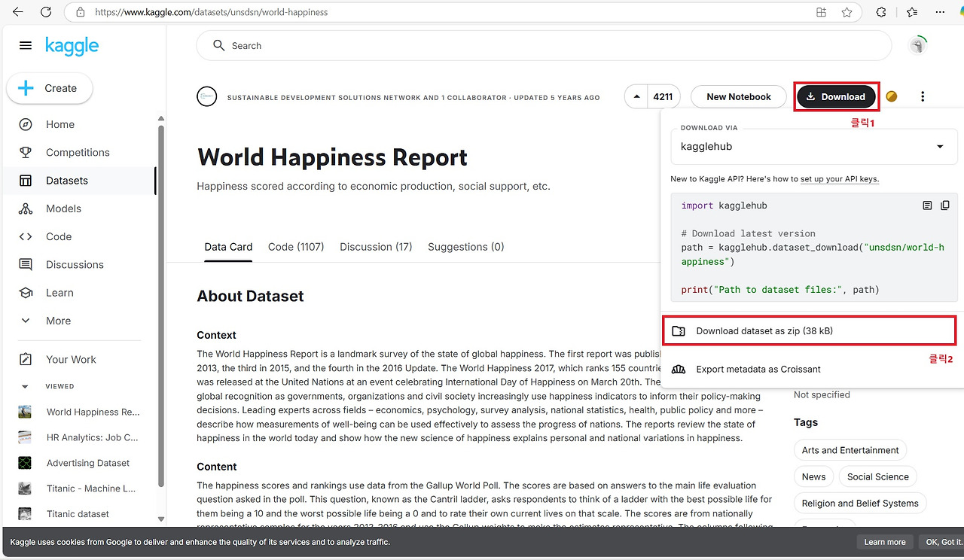Click the browser address bar URL
Image resolution: width=964 pixels, height=560 pixels.
tap(212, 12)
